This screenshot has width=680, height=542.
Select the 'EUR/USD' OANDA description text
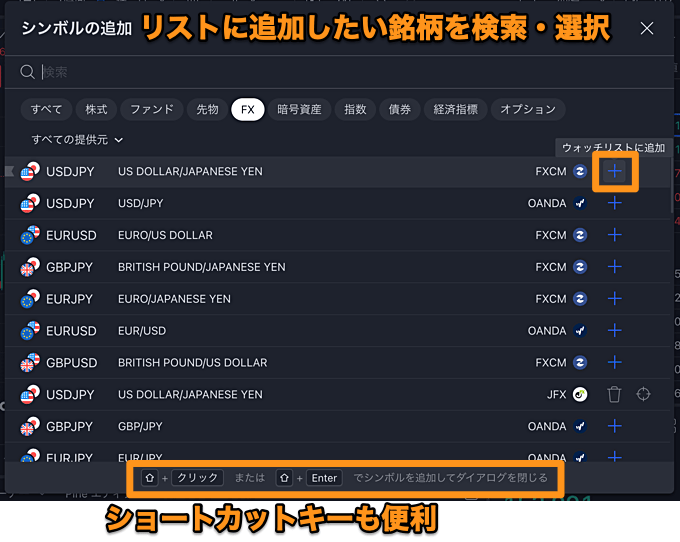(142, 330)
